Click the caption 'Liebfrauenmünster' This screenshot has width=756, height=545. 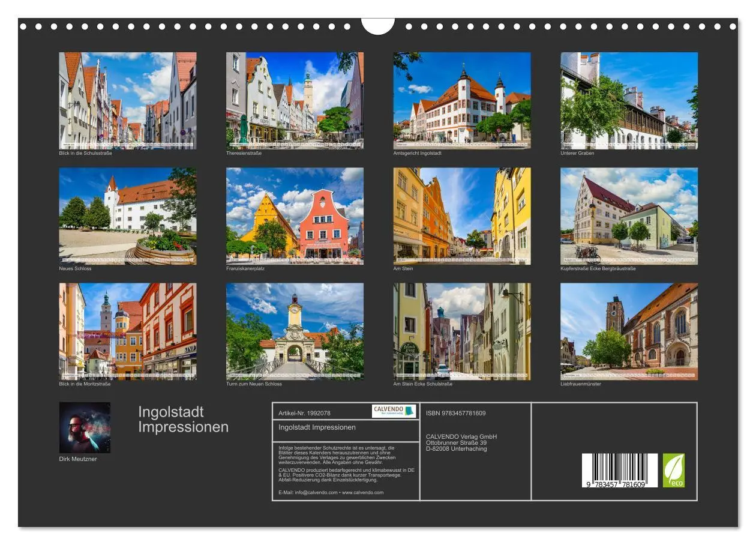tap(581, 384)
